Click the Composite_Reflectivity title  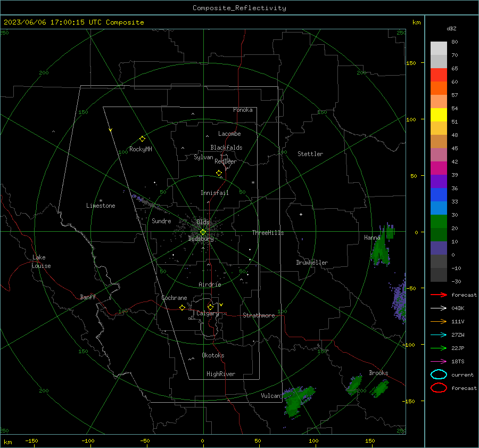[240, 8]
